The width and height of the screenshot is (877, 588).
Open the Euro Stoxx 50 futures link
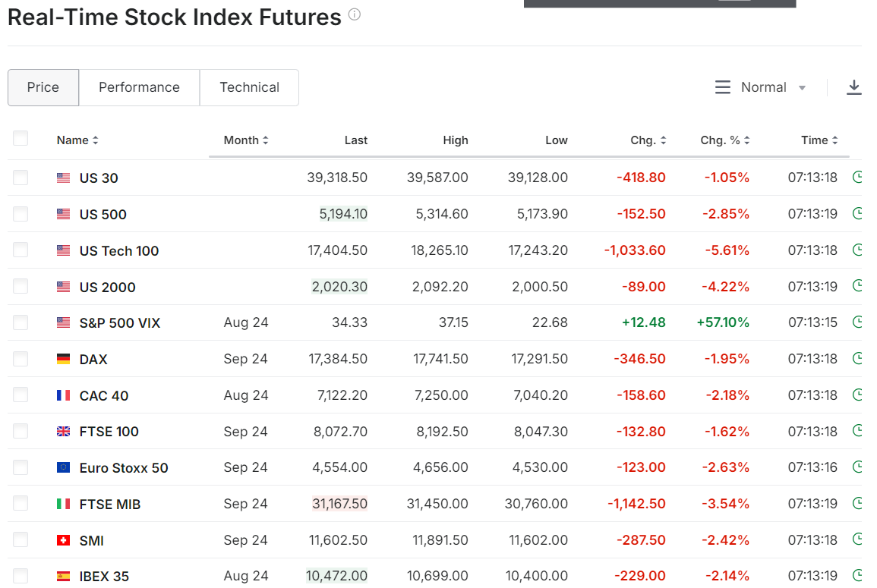coord(124,468)
